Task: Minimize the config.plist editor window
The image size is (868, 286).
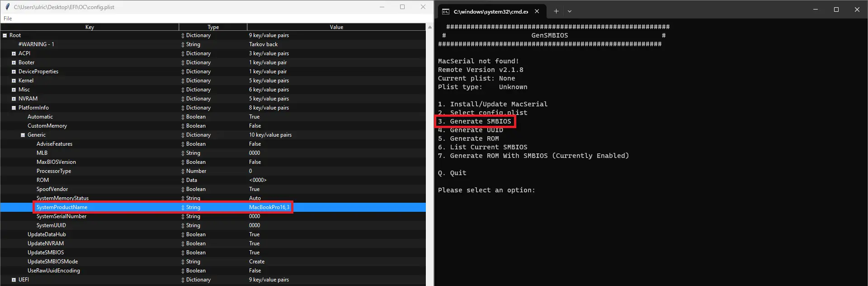Action: (x=382, y=7)
